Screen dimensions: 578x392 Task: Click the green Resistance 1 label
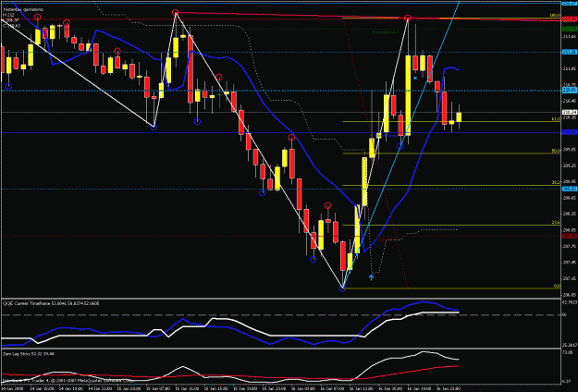tap(386, 32)
